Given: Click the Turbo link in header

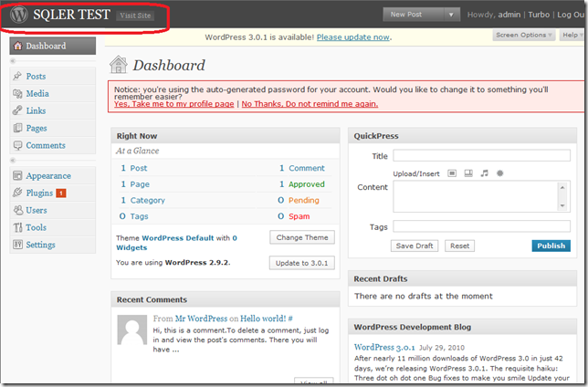Looking at the screenshot, I should click(539, 15).
